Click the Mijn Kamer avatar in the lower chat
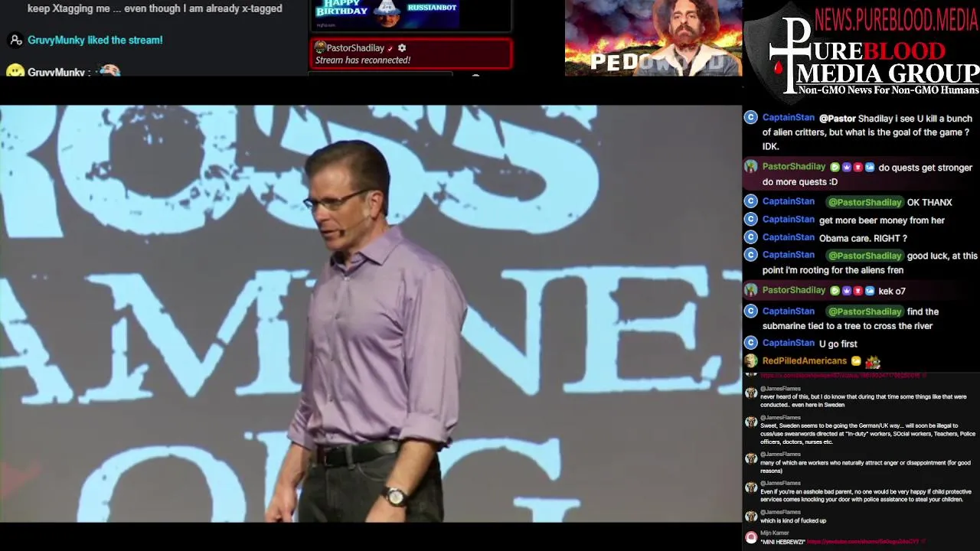Screen dimensions: 980x551 click(751, 538)
